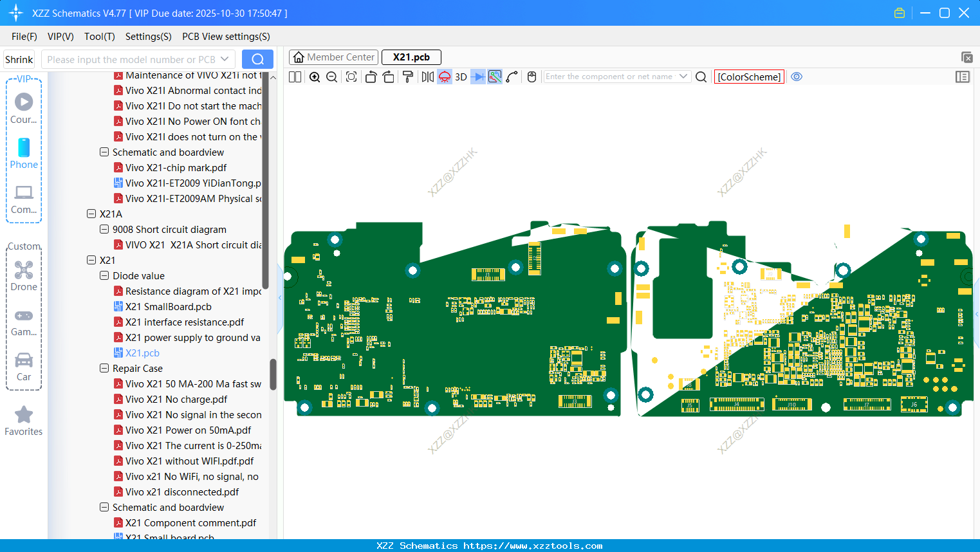
Task: Toggle visibility with the eye icon
Action: pos(797,77)
